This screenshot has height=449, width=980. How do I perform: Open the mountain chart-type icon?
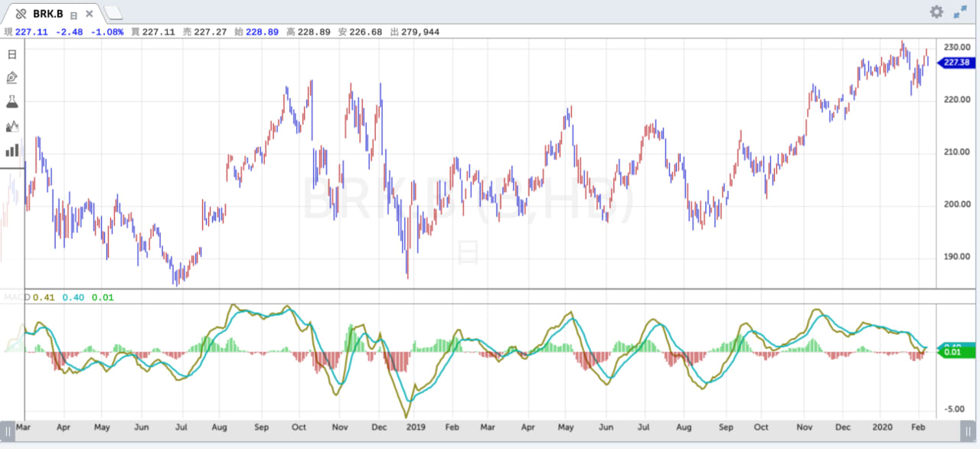(11, 125)
